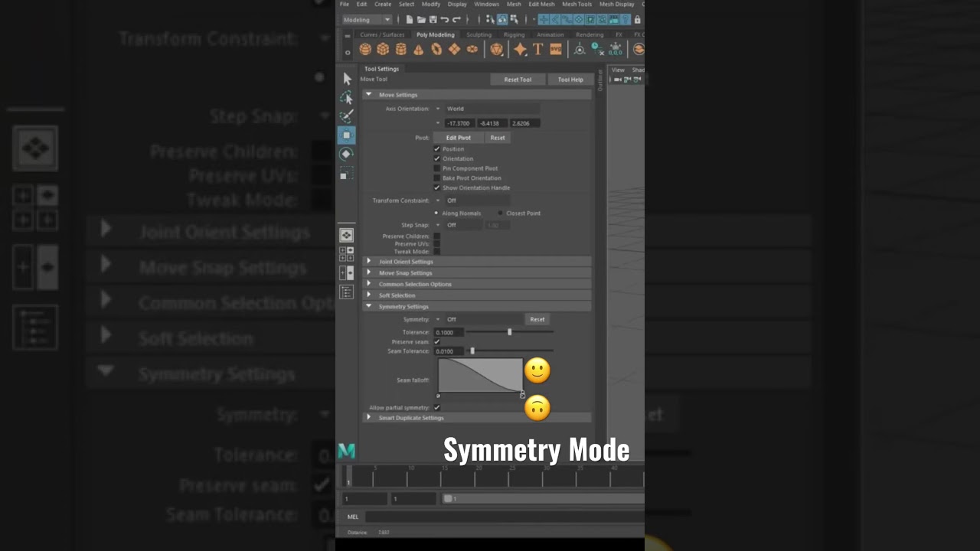The height and width of the screenshot is (551, 980).
Task: Enable Preserve UVs checkbox
Action: 437,244
